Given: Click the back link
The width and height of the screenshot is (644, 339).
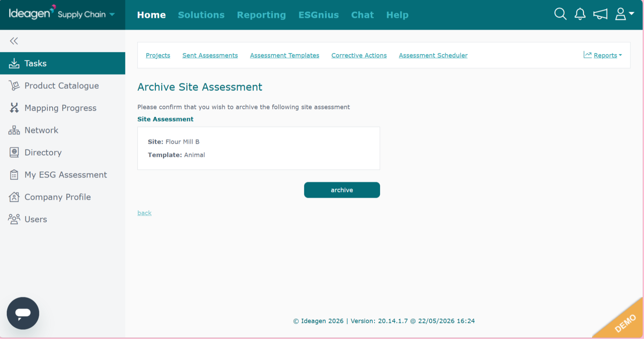Looking at the screenshot, I should [x=145, y=213].
